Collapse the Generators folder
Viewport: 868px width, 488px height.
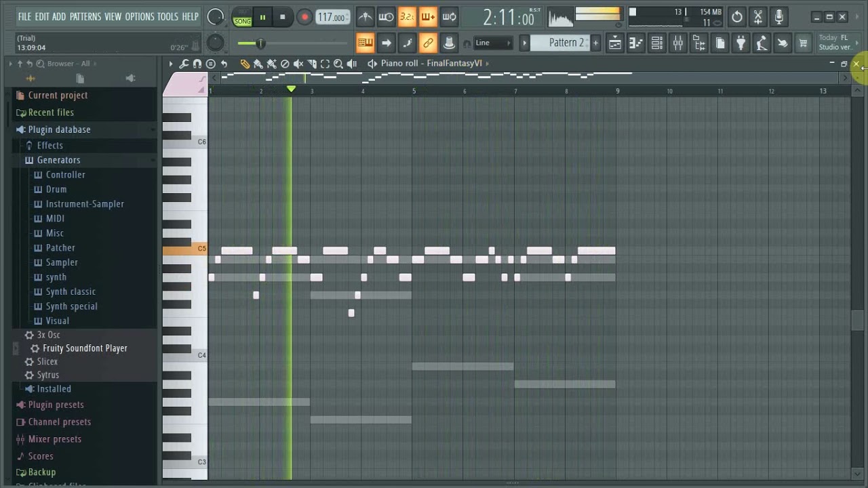pyautogui.click(x=58, y=160)
